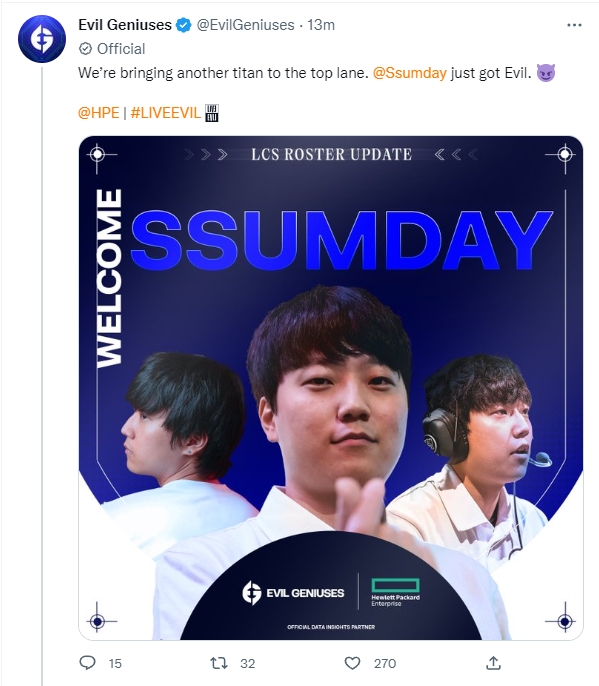Image resolution: width=599 pixels, height=686 pixels.
Task: Open the Evil Geniuses profile avatar
Action: click(42, 39)
